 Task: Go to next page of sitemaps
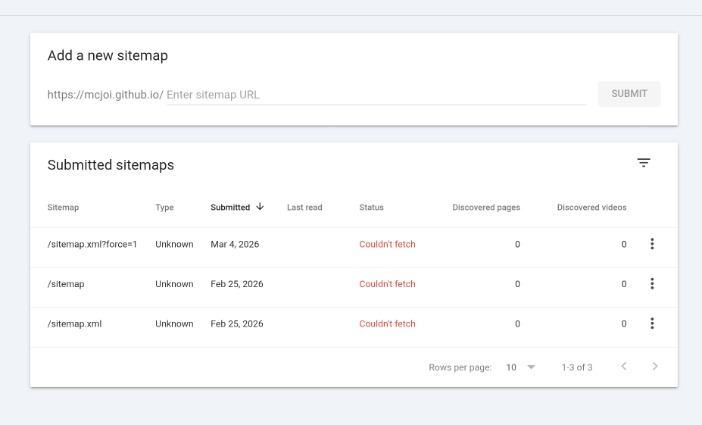[x=655, y=367]
